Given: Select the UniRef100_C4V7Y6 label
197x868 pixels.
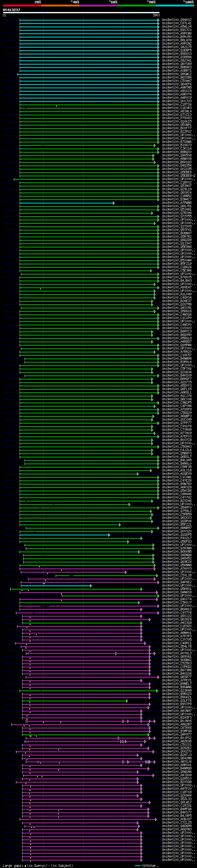Looking at the screenshot, I should coord(177,612).
